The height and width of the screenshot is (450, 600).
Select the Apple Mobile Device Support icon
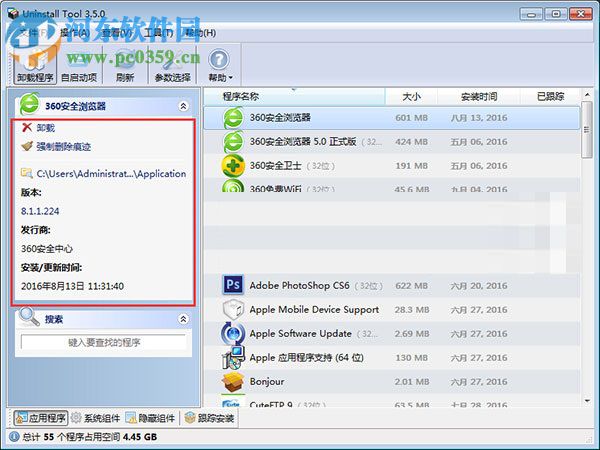coord(233,309)
